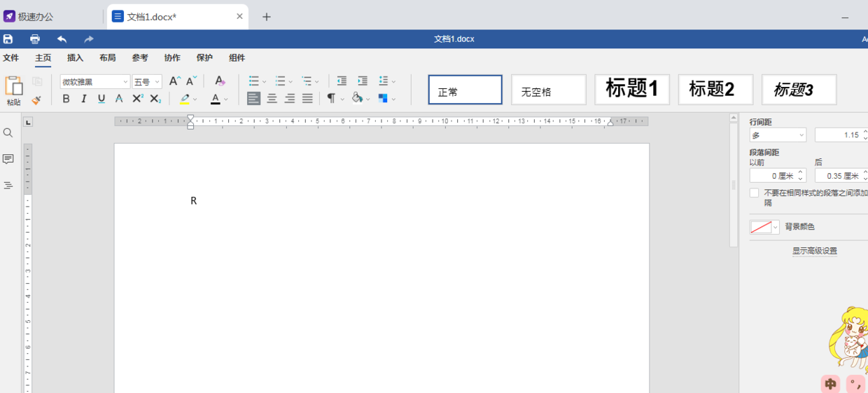Viewport: 868px width, 393px height.
Task: Toggle italic formatting
Action: (84, 99)
